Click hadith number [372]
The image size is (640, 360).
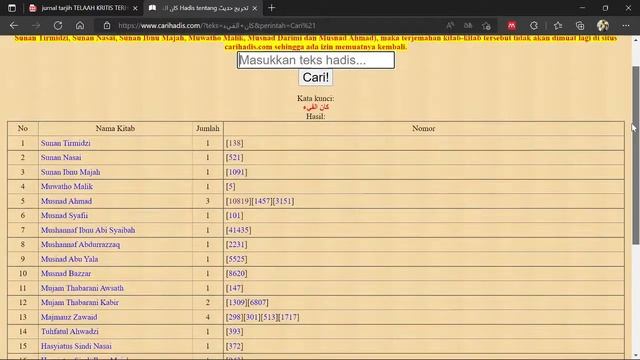[x=234, y=346]
